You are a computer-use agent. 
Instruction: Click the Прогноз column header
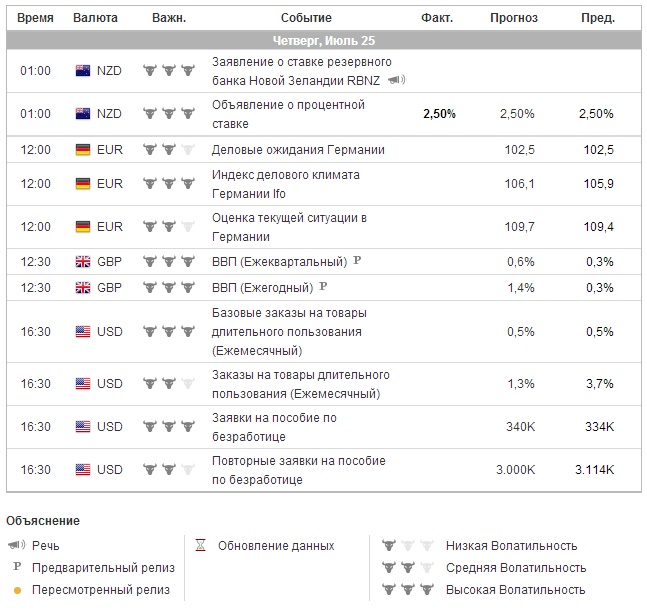(x=514, y=18)
